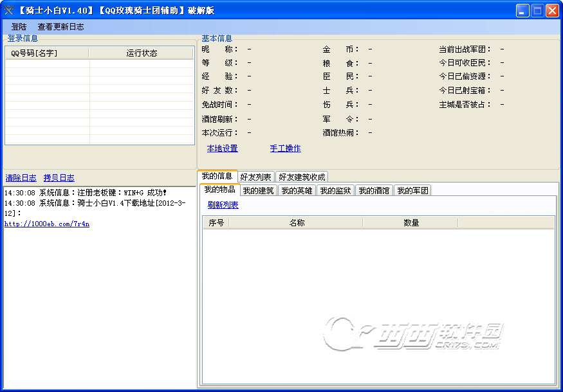Screen dimensions: 563x392
Task: Select the 我的英雄 sub-tab
Action: pos(297,190)
